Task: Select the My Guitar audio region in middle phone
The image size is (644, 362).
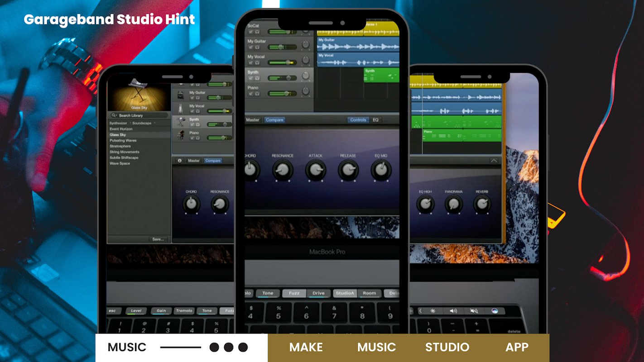Action: pos(358,45)
